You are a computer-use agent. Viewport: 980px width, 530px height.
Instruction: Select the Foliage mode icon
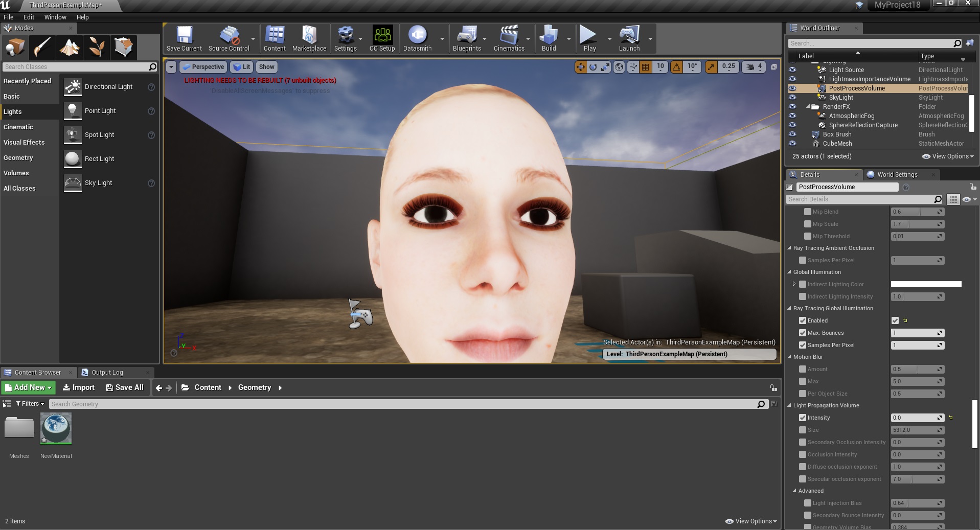[96, 48]
